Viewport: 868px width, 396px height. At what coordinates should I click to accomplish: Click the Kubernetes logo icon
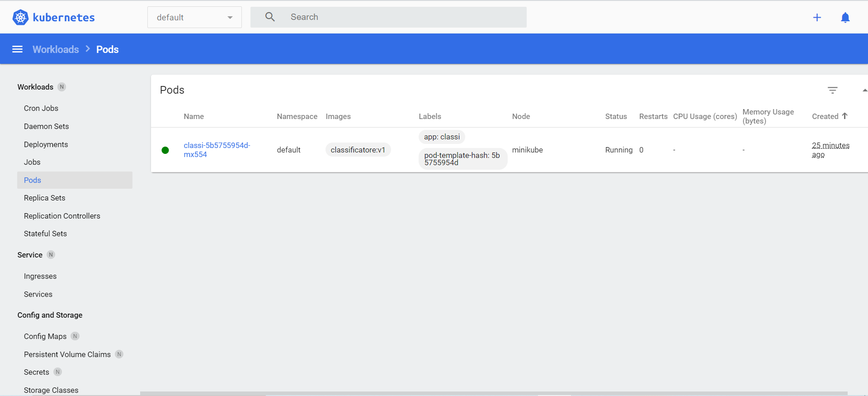pyautogui.click(x=20, y=17)
